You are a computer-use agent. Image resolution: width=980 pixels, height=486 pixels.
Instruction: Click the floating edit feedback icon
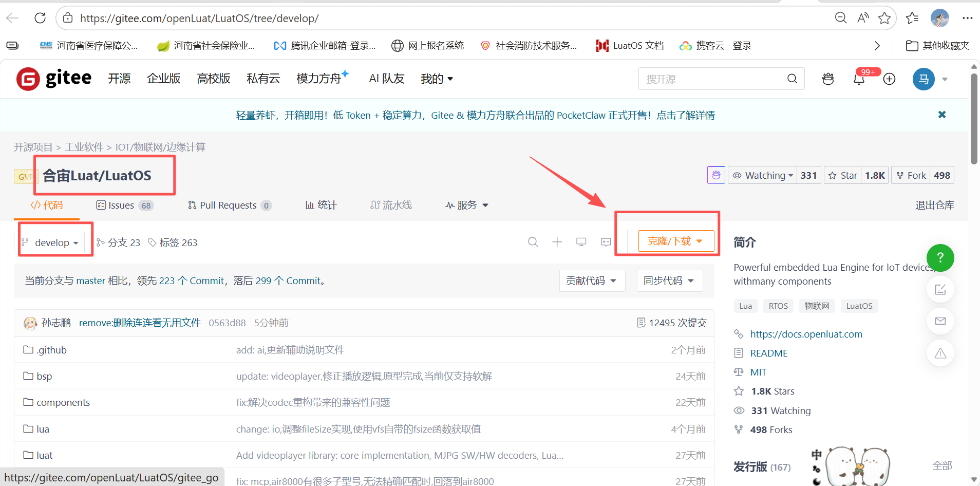(940, 290)
